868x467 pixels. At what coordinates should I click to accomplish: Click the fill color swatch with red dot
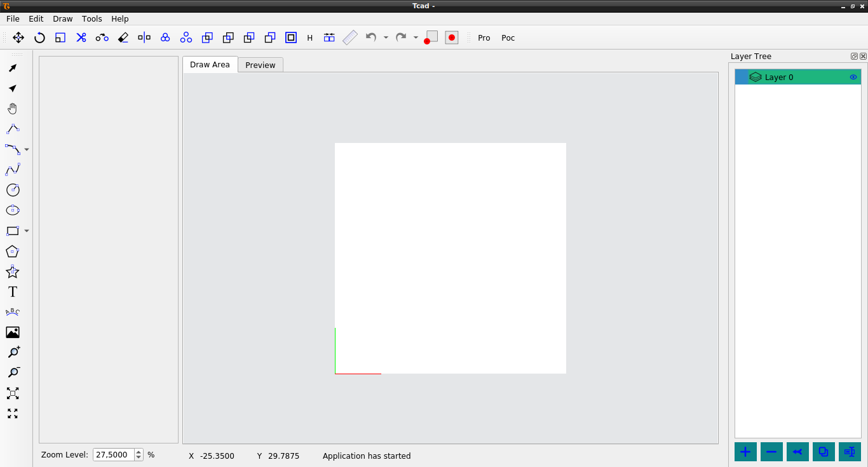tap(431, 37)
